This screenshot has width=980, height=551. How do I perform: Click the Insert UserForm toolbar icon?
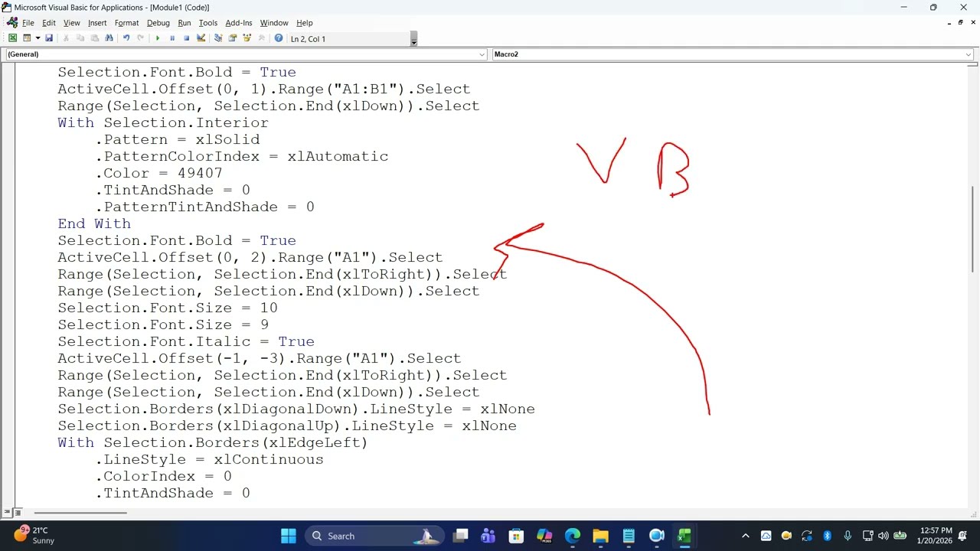(x=27, y=38)
